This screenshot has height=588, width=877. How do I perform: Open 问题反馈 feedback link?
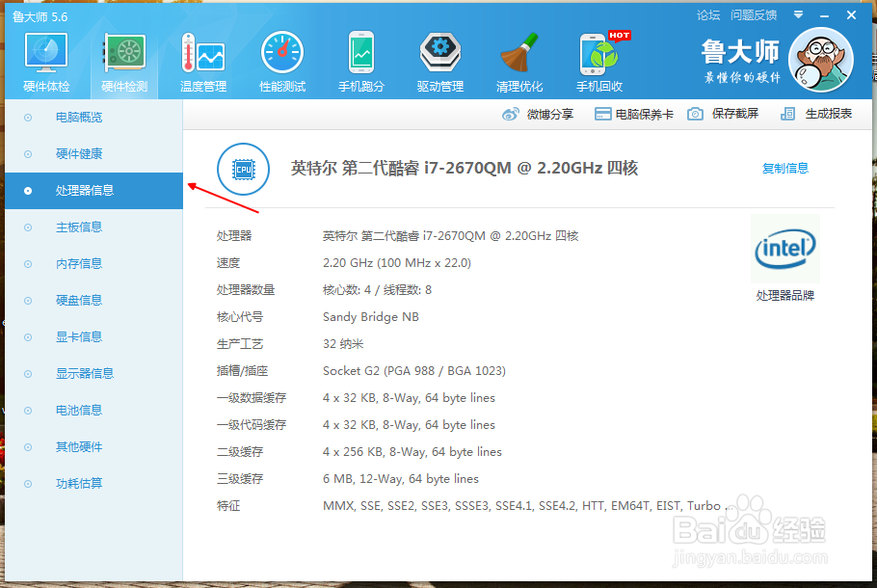click(754, 15)
